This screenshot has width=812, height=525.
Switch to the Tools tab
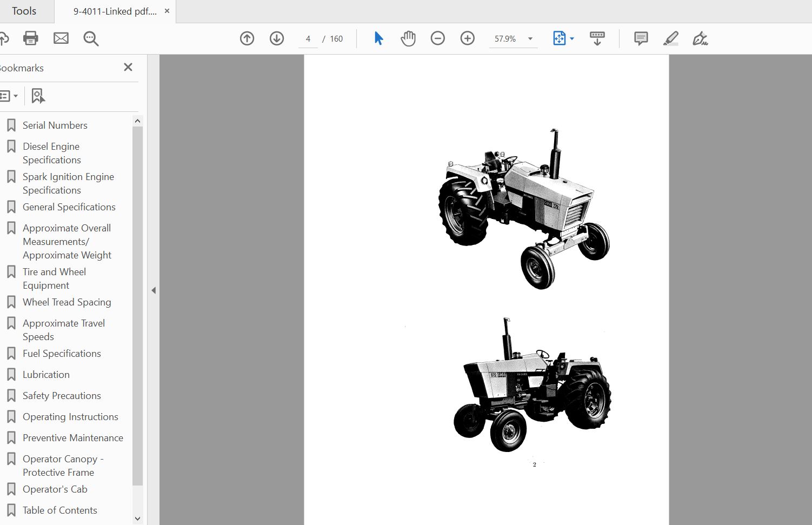tap(24, 11)
